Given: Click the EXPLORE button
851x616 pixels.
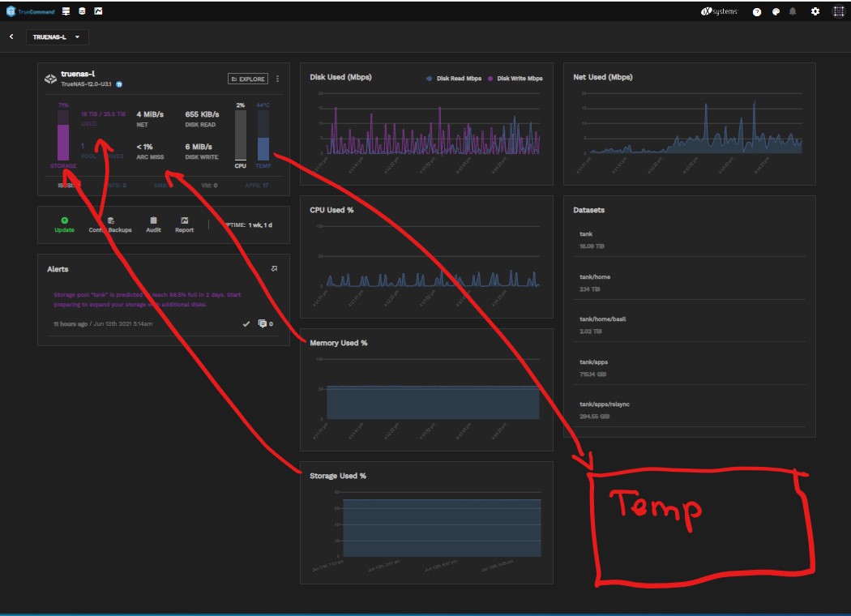Looking at the screenshot, I should [x=248, y=79].
